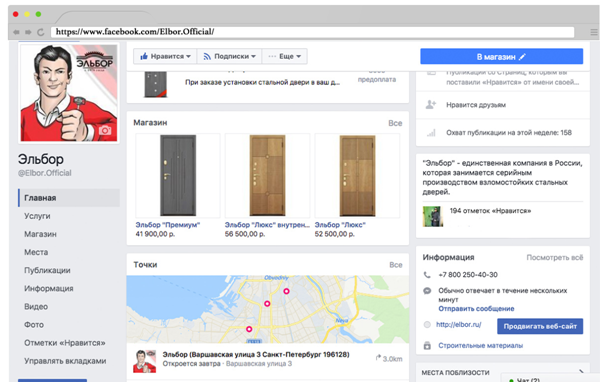605x384 pixels.
Task: Click phone number +7 800 250-40-30
Action: [x=468, y=275]
